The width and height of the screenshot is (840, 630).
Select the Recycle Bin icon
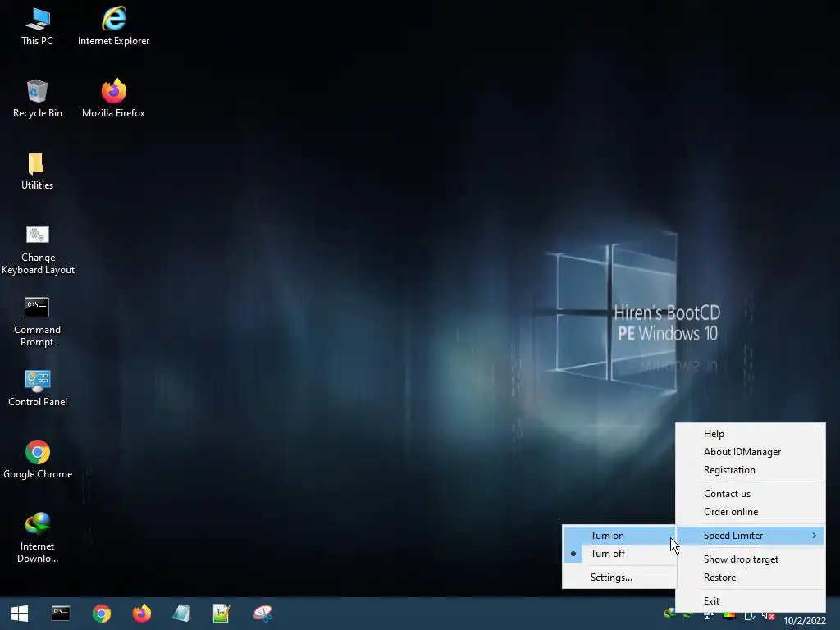[x=38, y=98]
